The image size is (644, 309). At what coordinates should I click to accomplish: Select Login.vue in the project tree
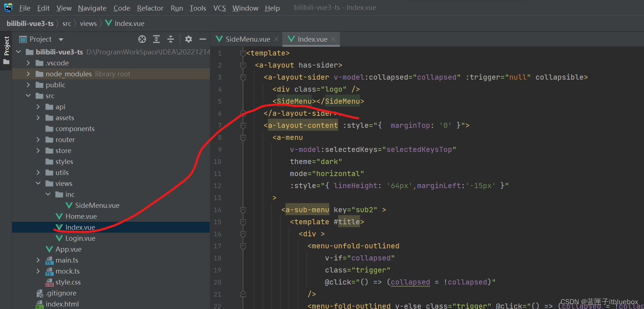[80, 238]
